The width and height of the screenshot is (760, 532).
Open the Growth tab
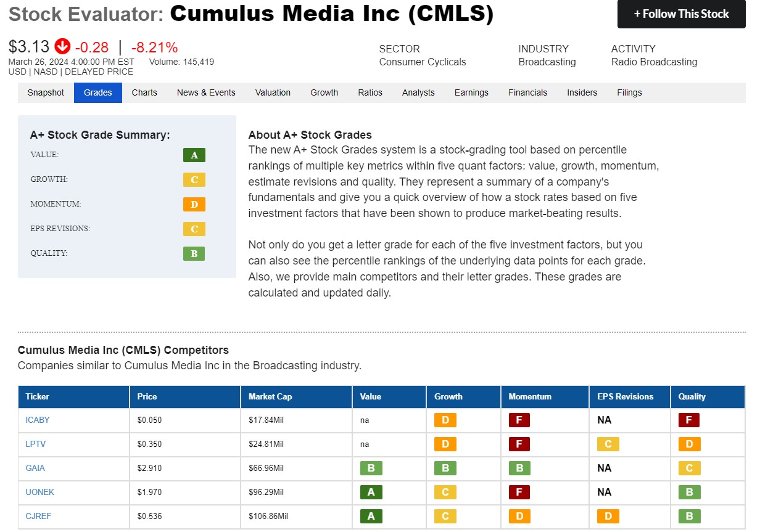[x=324, y=92]
